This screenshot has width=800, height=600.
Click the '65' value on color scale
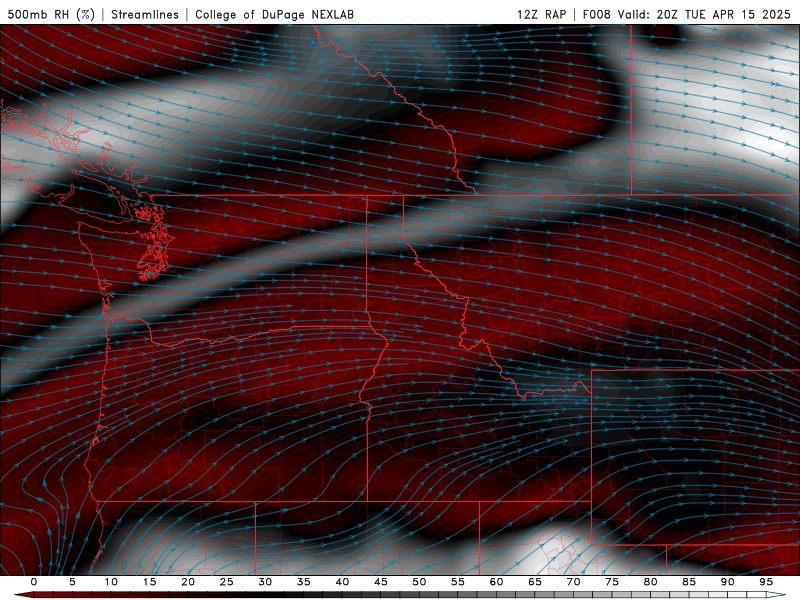(x=535, y=582)
